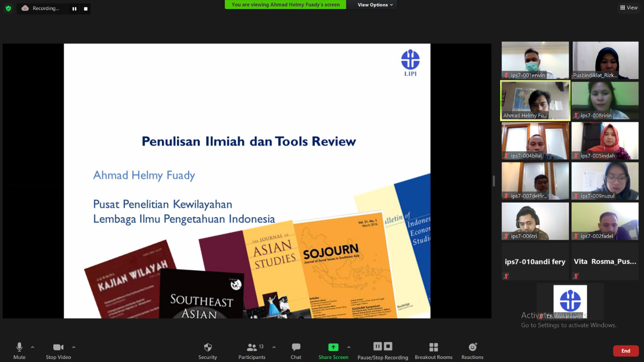Open the Security options
Viewport: 644px width, 362px height.
(x=207, y=350)
